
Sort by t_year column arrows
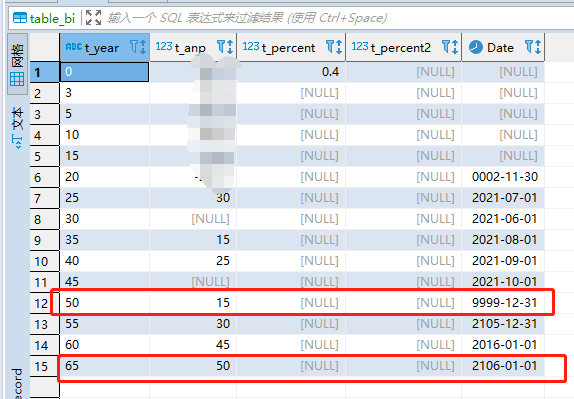[x=143, y=47]
